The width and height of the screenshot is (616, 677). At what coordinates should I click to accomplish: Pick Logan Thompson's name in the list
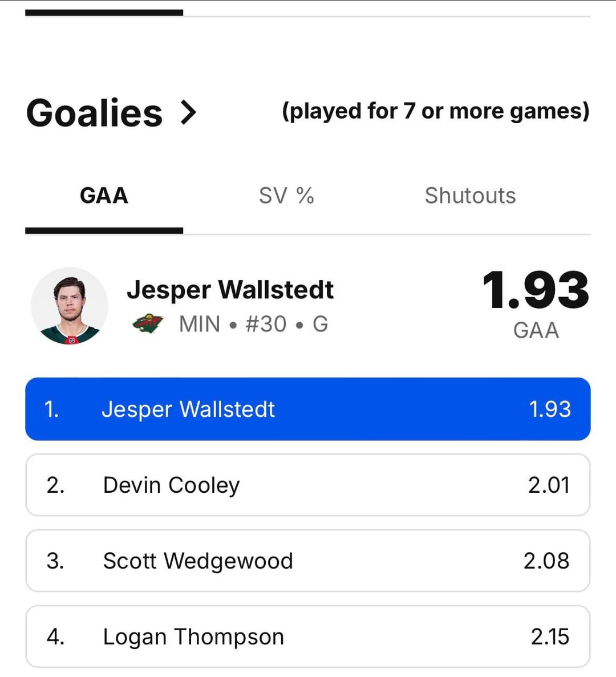click(193, 637)
